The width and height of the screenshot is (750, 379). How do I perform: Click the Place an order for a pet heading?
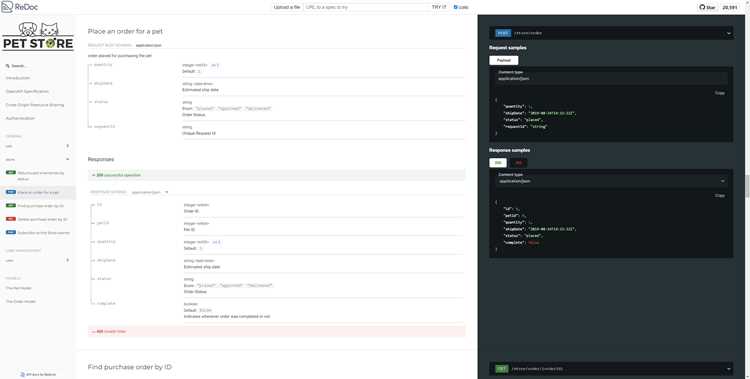[125, 31]
